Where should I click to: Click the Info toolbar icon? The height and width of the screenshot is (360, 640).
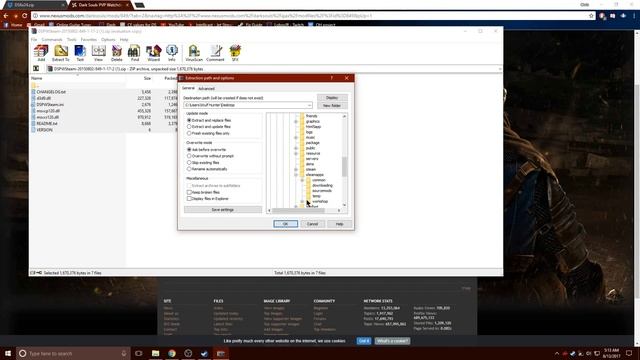click(172, 53)
